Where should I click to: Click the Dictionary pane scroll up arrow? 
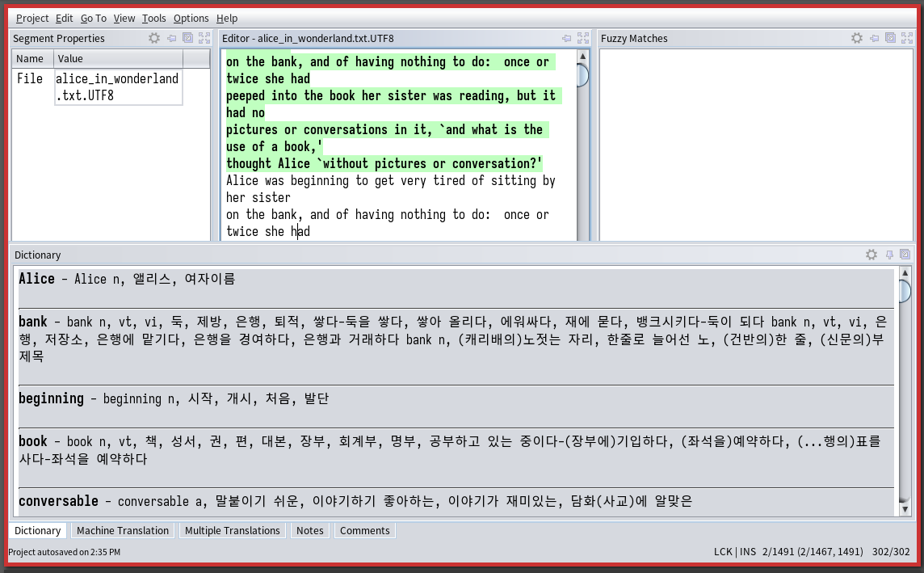tap(905, 273)
